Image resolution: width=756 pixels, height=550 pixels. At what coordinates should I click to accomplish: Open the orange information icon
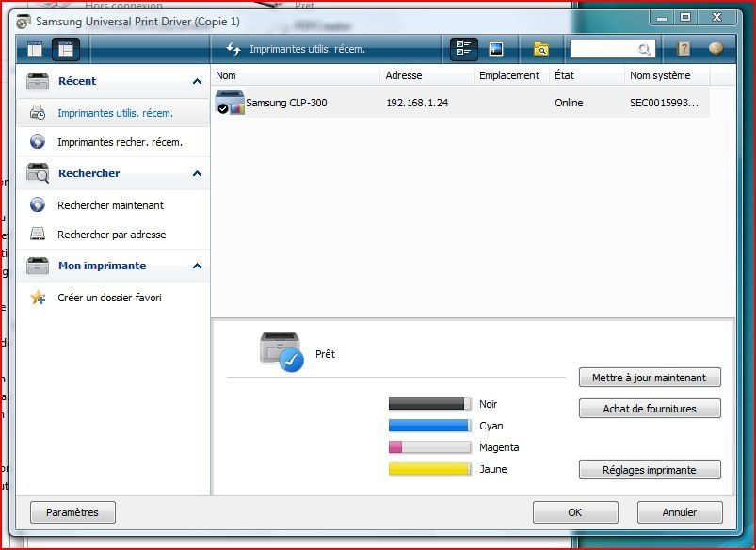click(716, 48)
